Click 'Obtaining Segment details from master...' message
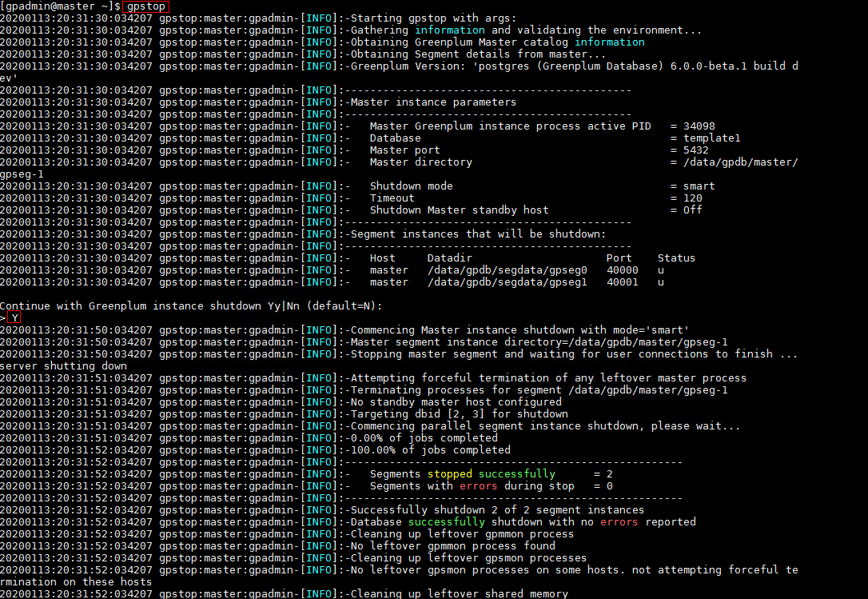Screen dimensions: 868x599 [478, 54]
